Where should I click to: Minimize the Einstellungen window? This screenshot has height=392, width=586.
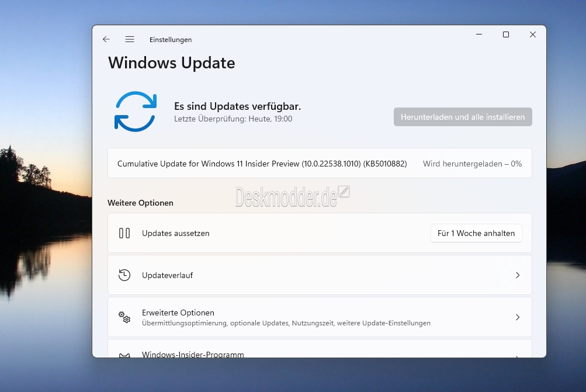point(478,34)
